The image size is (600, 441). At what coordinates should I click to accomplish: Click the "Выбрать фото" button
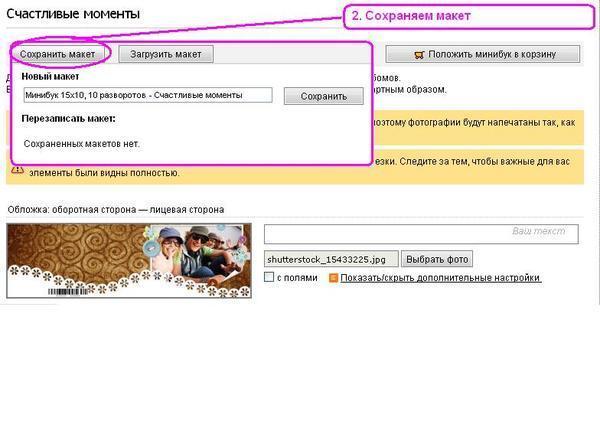coord(436,259)
